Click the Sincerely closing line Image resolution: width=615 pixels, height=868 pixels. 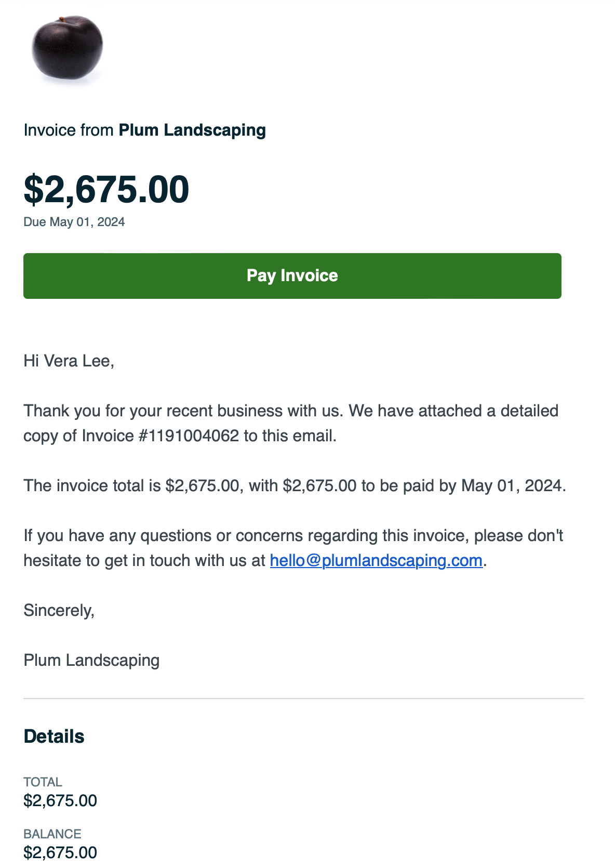(x=59, y=610)
